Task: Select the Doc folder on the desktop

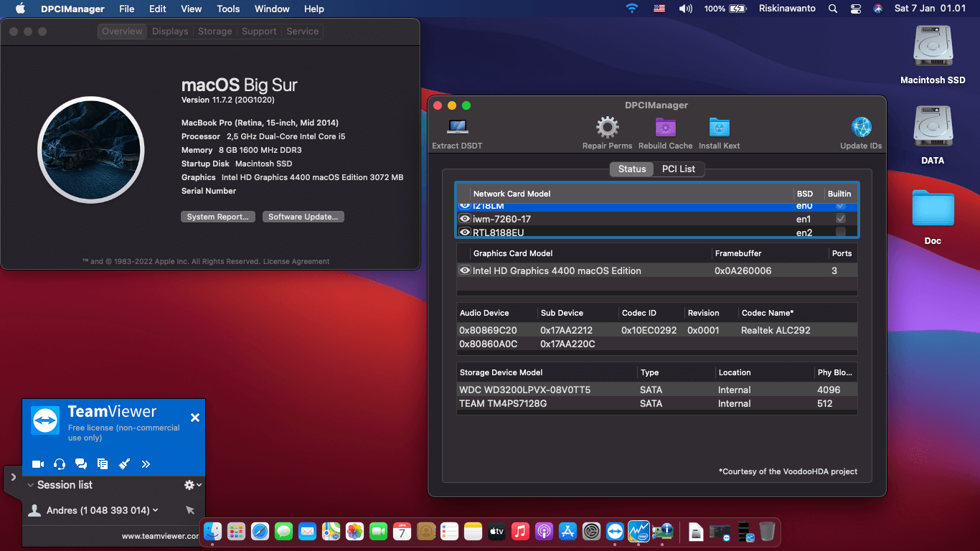Action: pos(933,209)
